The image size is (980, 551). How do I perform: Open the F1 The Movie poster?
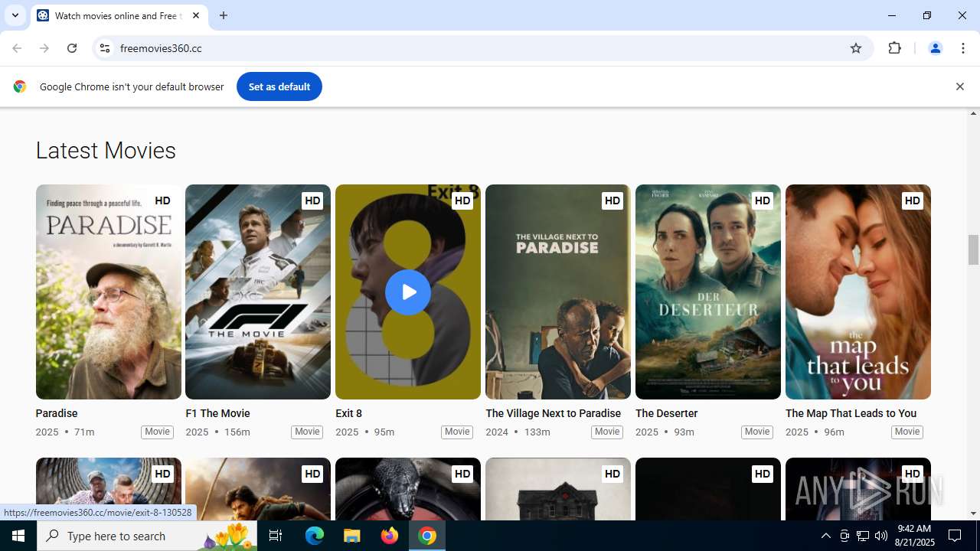click(258, 292)
